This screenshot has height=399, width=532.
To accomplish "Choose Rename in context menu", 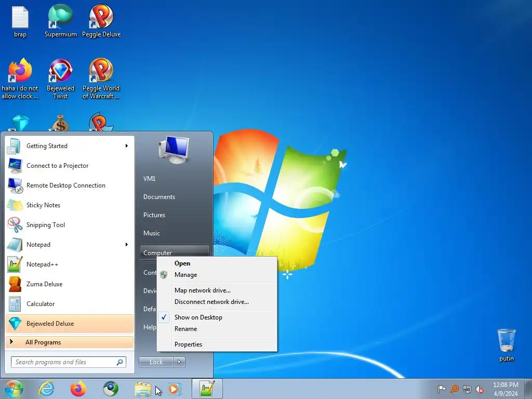I will [217, 329].
